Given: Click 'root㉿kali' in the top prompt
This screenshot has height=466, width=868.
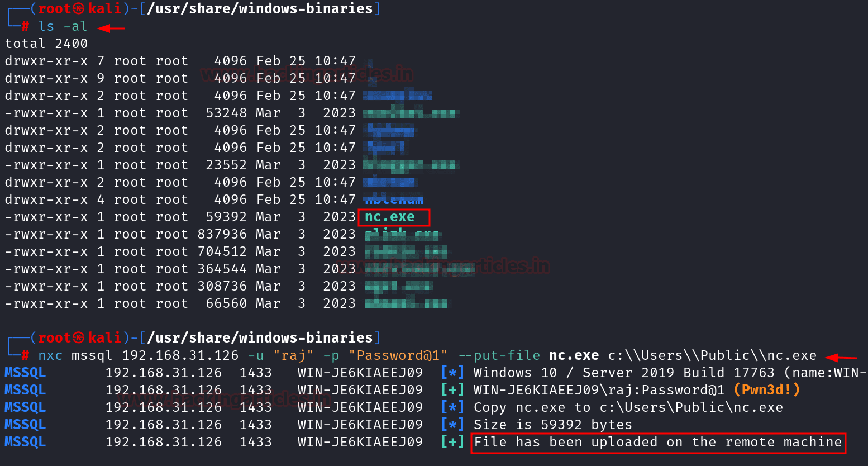Looking at the screenshot, I should 79,9.
